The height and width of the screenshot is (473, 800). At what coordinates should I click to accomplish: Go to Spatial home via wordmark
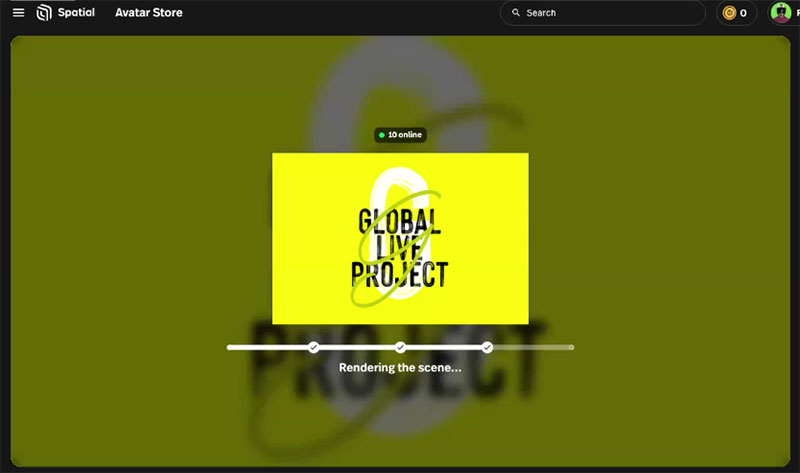(76, 12)
